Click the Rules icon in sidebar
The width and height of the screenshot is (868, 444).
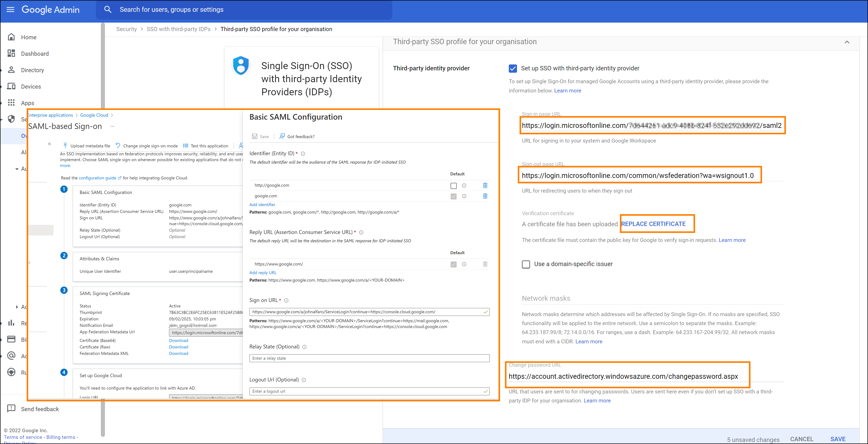coord(11,372)
